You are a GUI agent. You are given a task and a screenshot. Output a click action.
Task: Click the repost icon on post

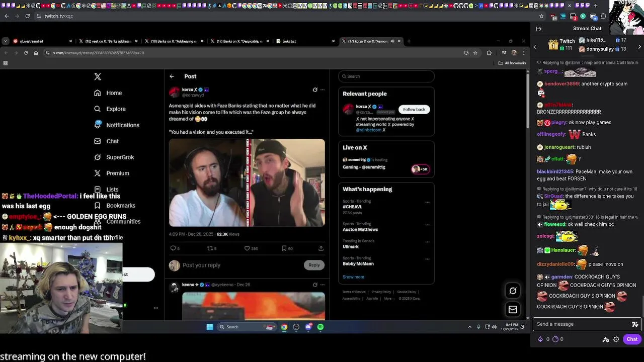click(210, 248)
